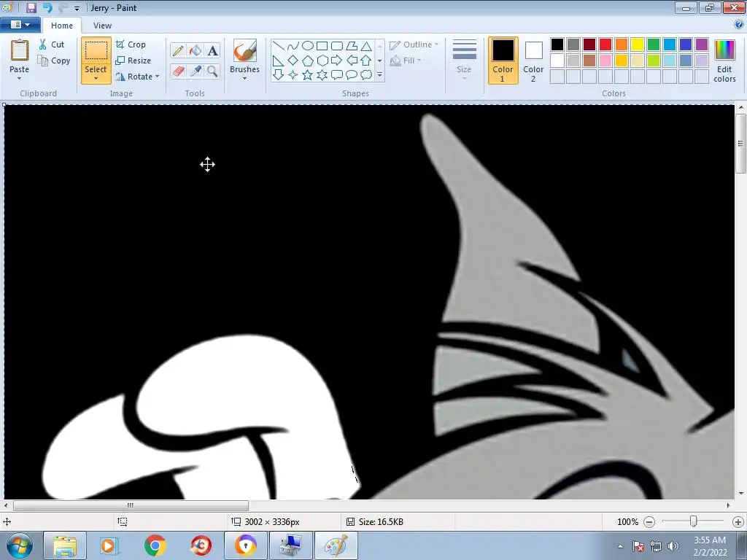
Task: Choose the Cloud callout shape
Action: (366, 75)
